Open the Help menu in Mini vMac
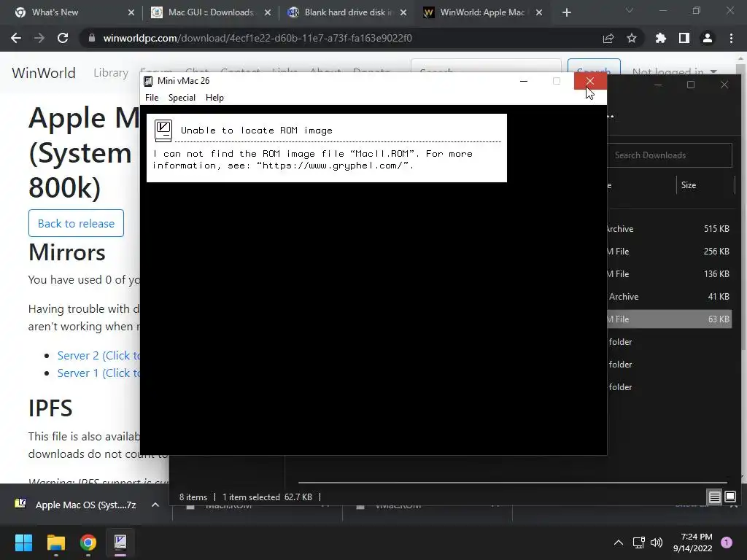The height and width of the screenshot is (560, 747). coord(214,98)
